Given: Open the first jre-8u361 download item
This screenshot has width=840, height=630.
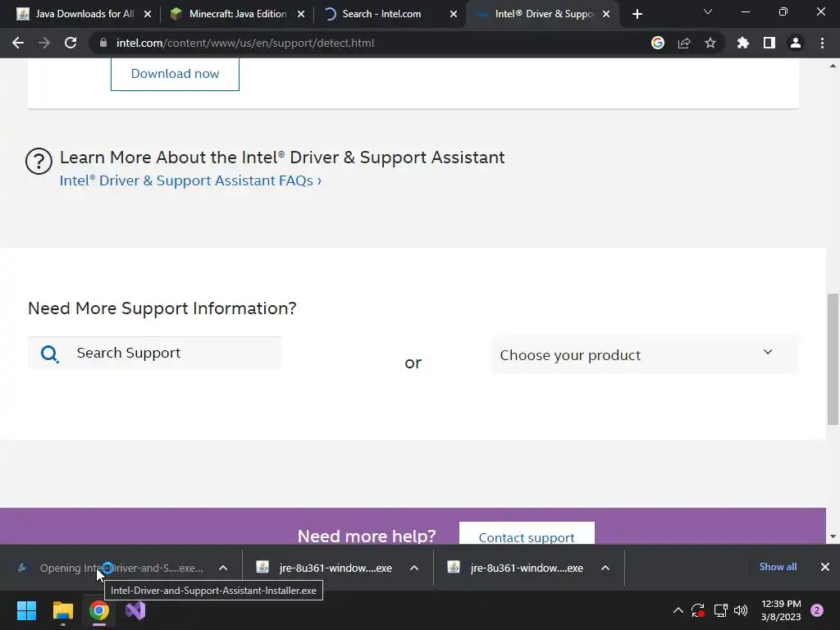Looking at the screenshot, I should 325,568.
